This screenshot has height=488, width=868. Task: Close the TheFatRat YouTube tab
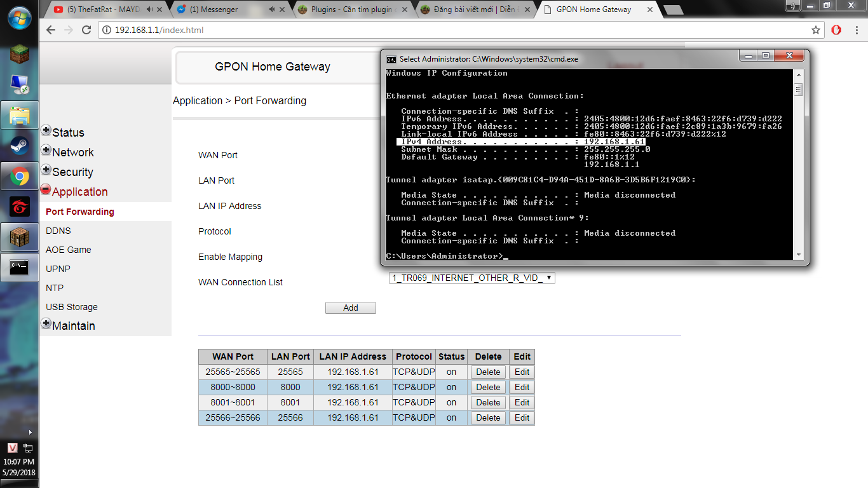159,10
